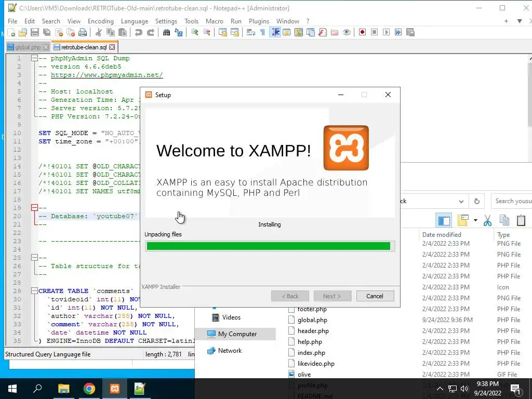Toggle the Explorer preview pane icon
Image resolution: width=532 pixels, height=399 pixels.
click(444, 220)
